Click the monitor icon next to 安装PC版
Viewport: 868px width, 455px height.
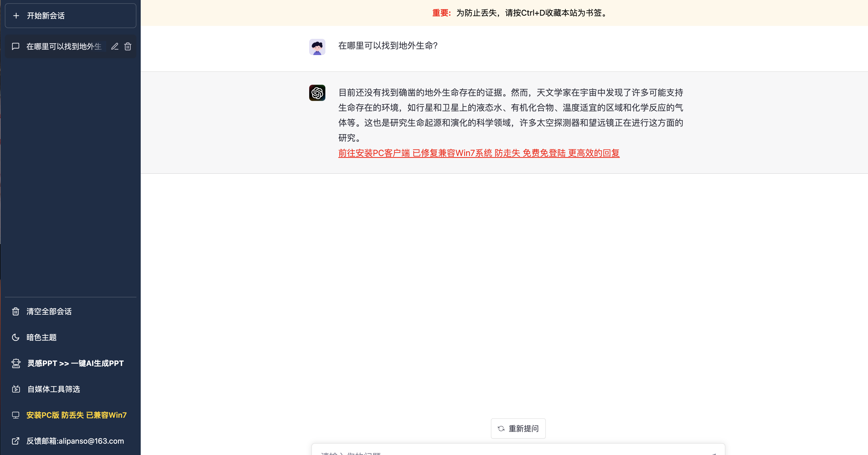pyautogui.click(x=16, y=415)
